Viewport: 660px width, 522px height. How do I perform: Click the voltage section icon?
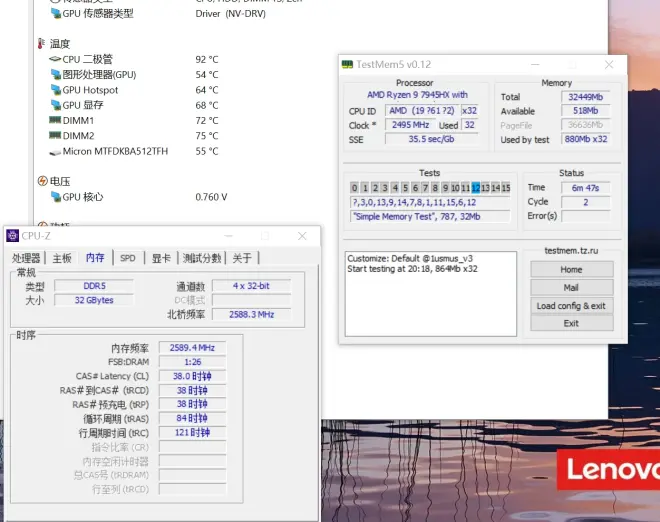click(42, 181)
